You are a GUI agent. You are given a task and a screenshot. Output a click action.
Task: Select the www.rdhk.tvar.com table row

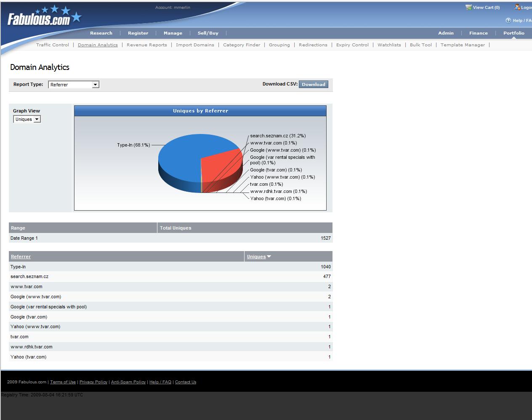(170, 347)
